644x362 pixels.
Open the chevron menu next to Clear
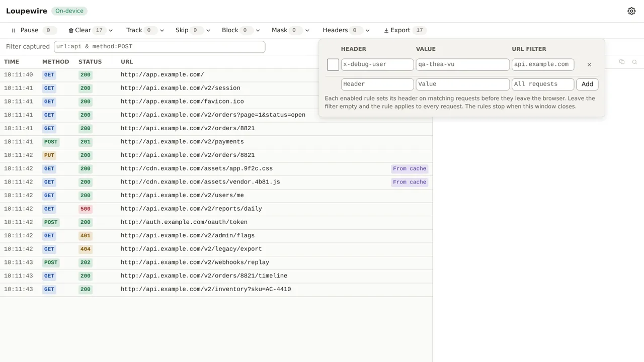point(111,31)
